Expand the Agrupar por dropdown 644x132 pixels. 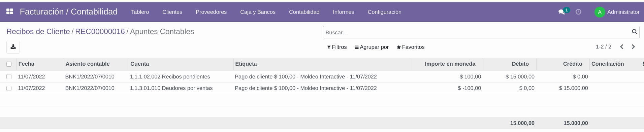tap(372, 47)
